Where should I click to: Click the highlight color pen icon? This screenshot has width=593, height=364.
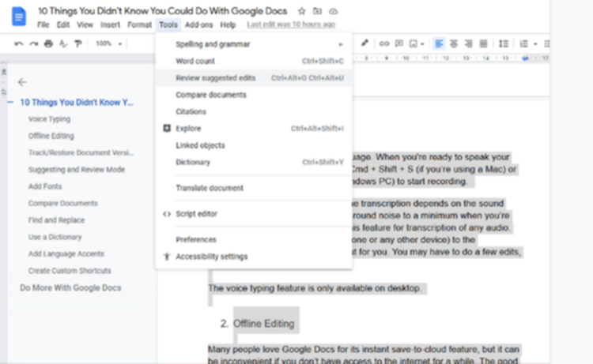click(x=364, y=43)
